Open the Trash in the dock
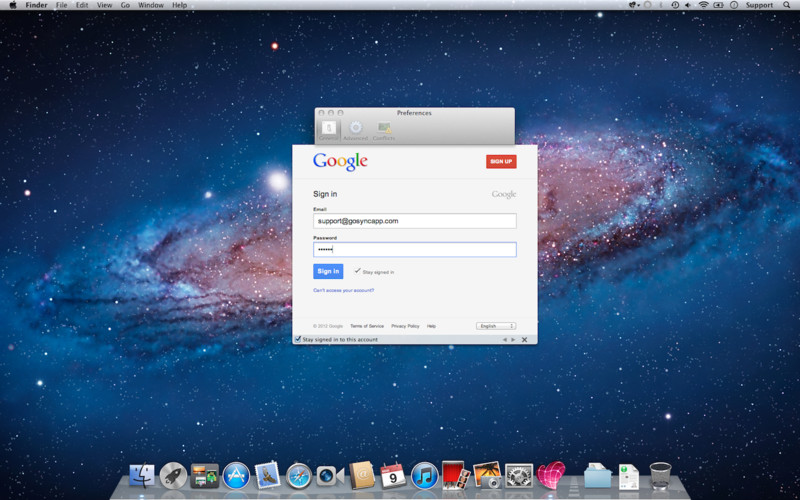 660,476
